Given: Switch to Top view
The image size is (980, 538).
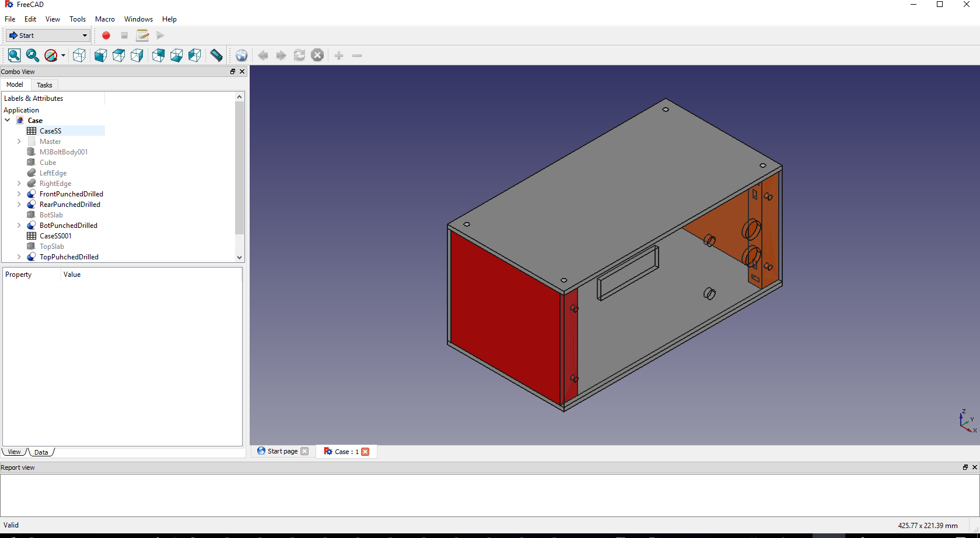Looking at the screenshot, I should tap(118, 55).
